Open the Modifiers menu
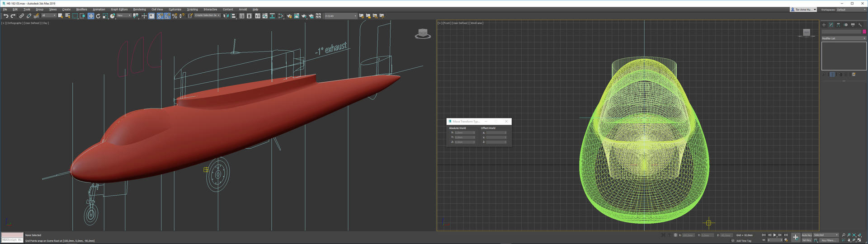 (x=81, y=9)
